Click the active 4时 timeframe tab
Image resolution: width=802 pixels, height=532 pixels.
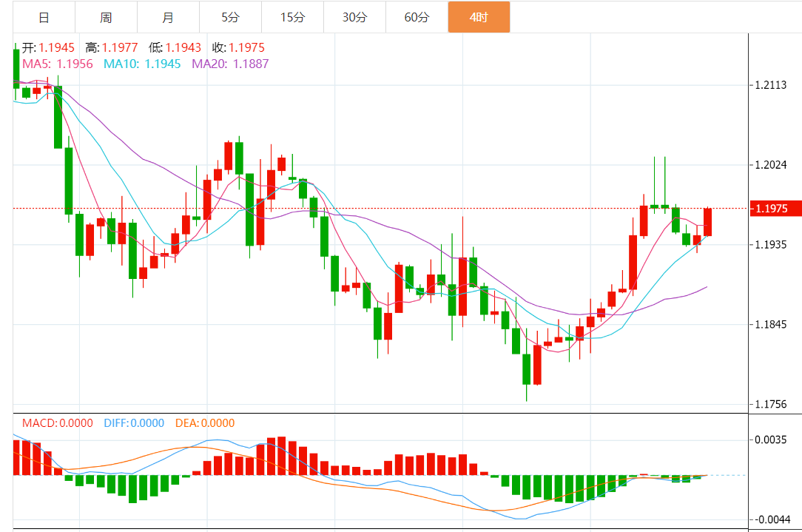point(479,18)
